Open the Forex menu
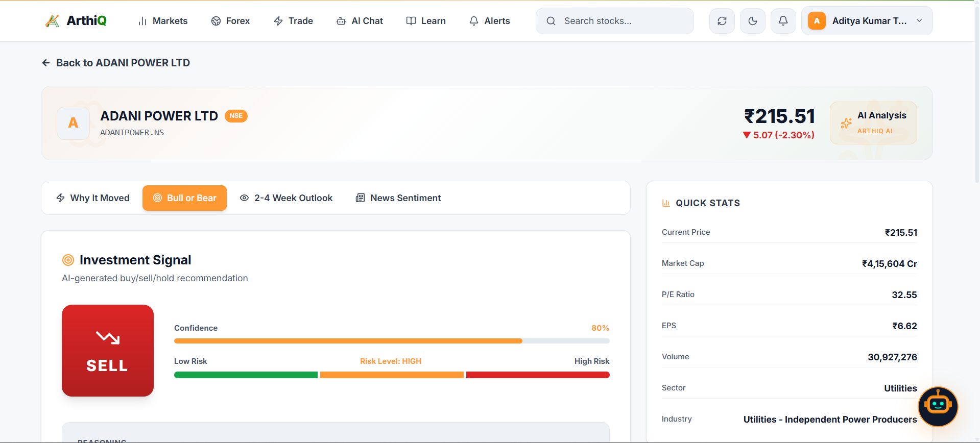Screen dimensions: 980x443 230,21
